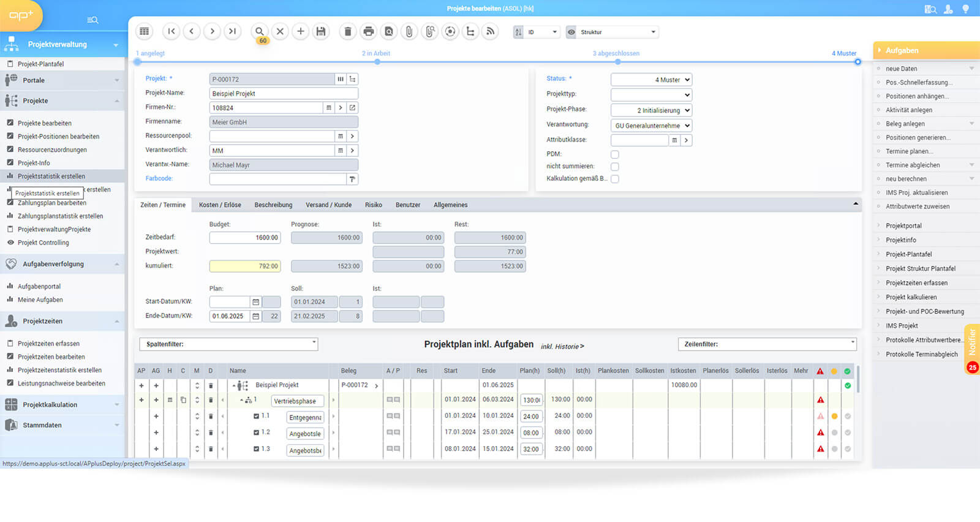The height and width of the screenshot is (522, 980).
Task: Open the Farbcode color picker icon
Action: pos(352,179)
